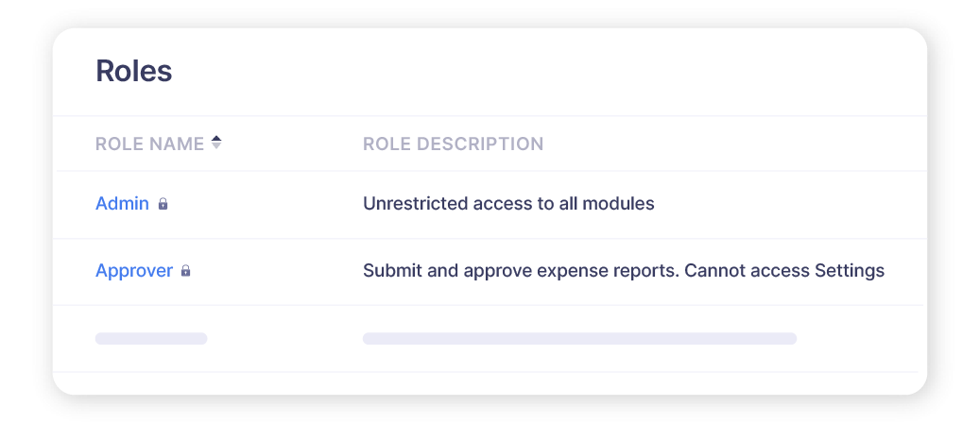The image size is (980, 423).
Task: Click the placeholder bar under Role Name
Action: 151,338
